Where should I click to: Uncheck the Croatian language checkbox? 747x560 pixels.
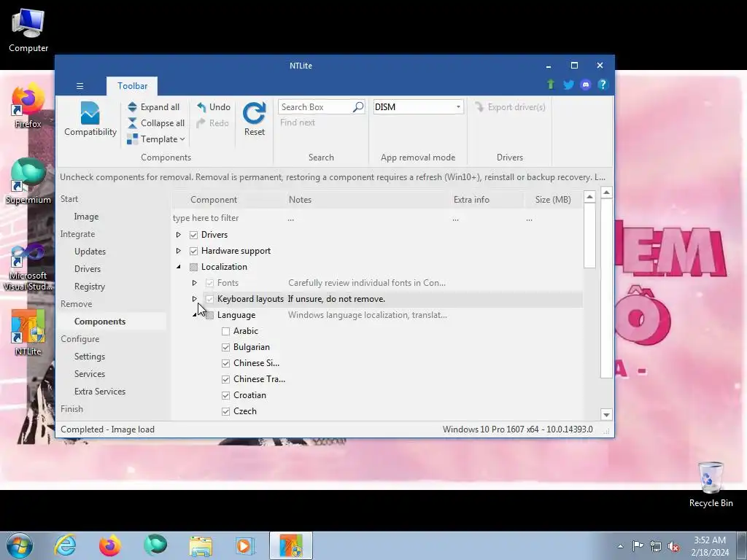point(226,396)
